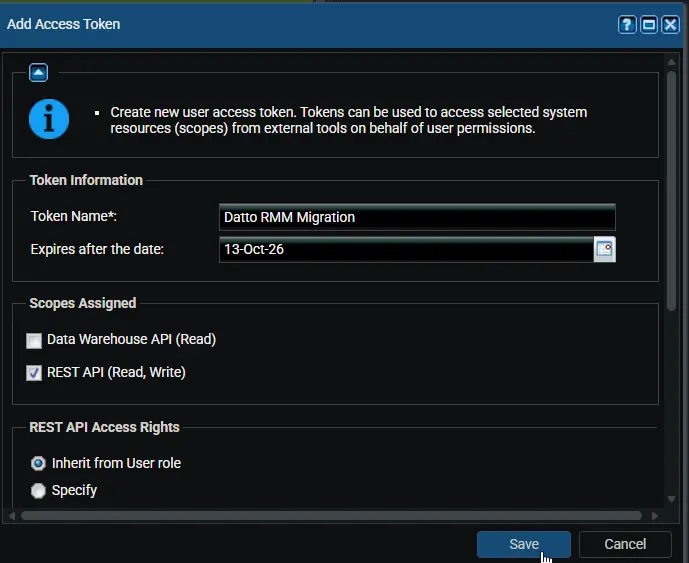The image size is (689, 563).
Task: Click the horizontal scrollbar thumb
Action: coord(331,516)
